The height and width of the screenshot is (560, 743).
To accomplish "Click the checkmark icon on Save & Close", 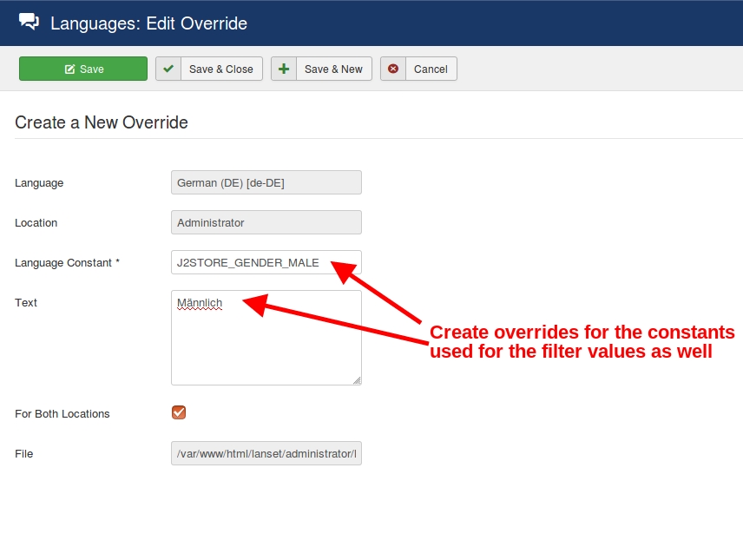I will 168,69.
